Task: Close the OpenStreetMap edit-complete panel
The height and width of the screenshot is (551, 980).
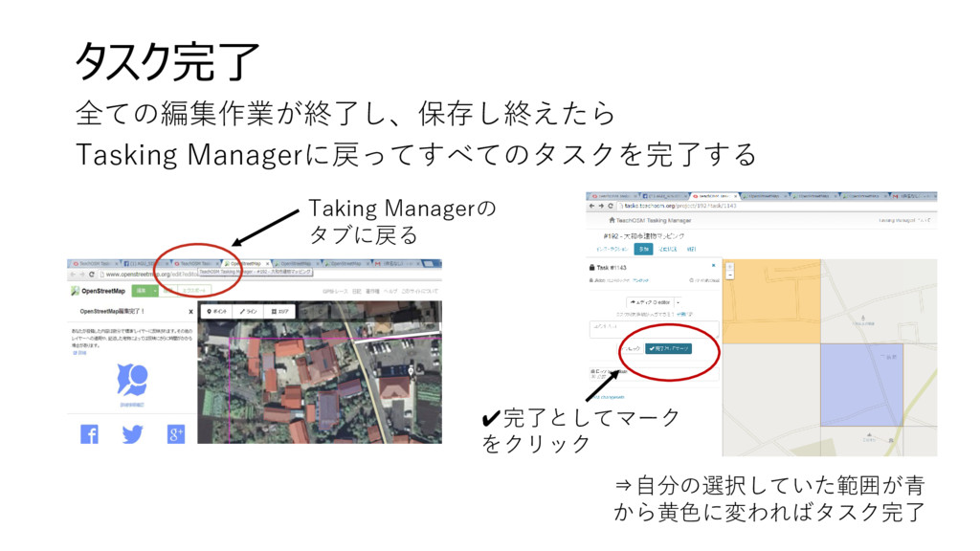Action: coord(190,311)
